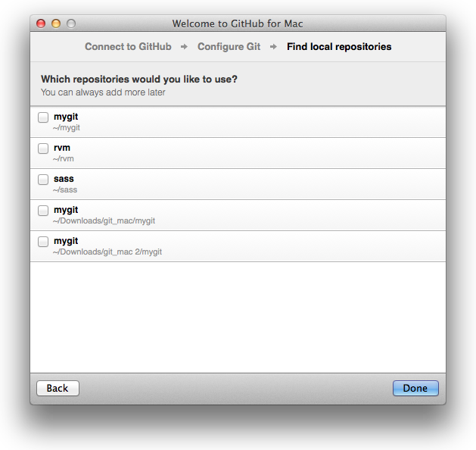The height and width of the screenshot is (450, 476).
Task: Click the sass repository name
Action: (x=64, y=179)
